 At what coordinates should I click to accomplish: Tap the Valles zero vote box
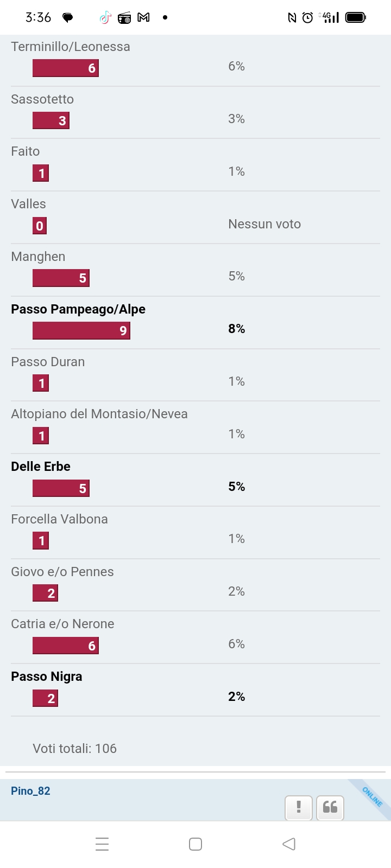(40, 226)
